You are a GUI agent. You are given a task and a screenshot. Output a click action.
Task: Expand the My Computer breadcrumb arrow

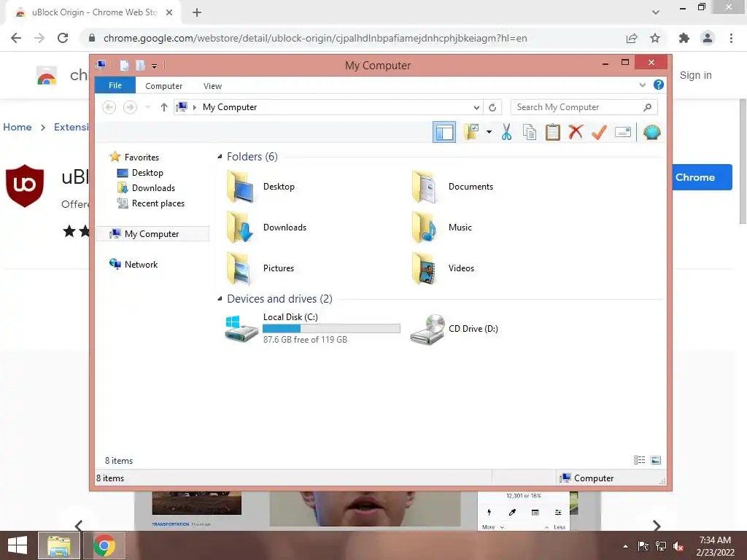point(194,107)
